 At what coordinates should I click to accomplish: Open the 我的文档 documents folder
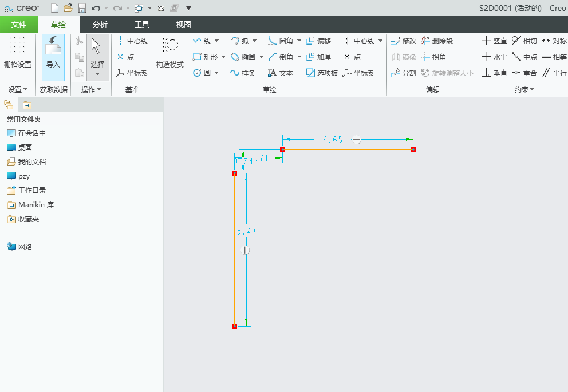pyautogui.click(x=27, y=162)
